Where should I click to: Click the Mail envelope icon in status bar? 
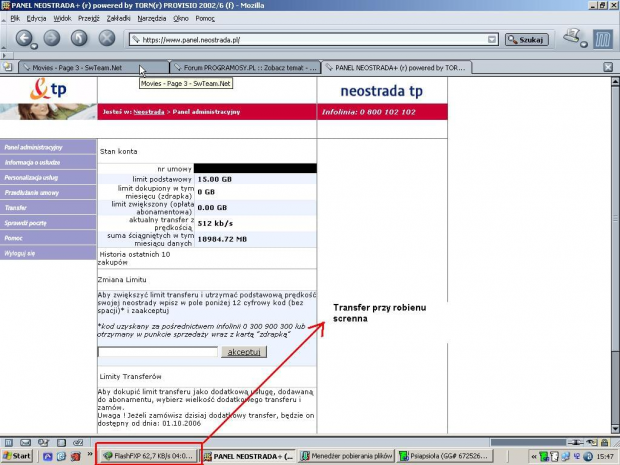point(26,442)
